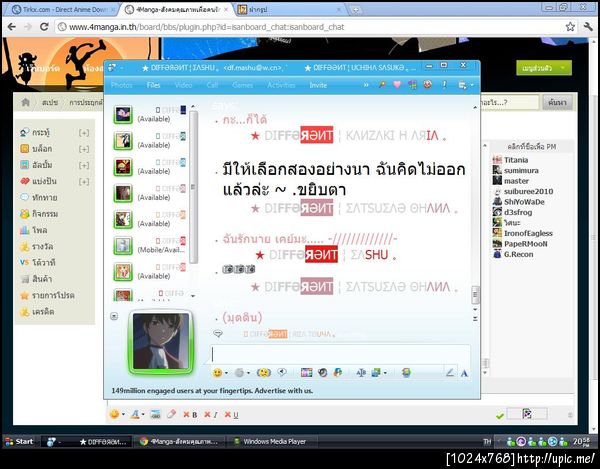The height and width of the screenshot is (469, 600).
Task: Click the voice clip speech bubble icon
Action: tap(282, 372)
